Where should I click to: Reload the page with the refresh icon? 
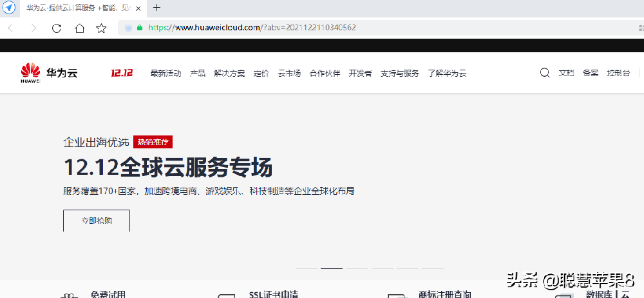coord(57,28)
